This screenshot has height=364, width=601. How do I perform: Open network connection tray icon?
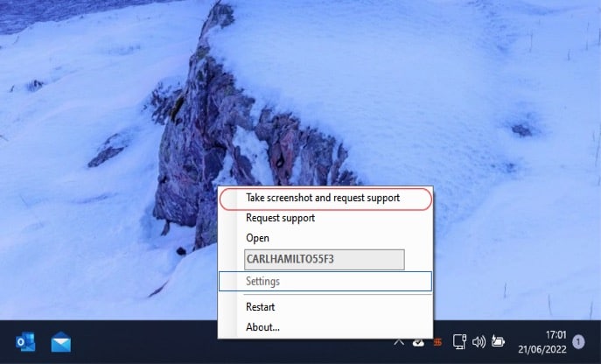tap(458, 342)
